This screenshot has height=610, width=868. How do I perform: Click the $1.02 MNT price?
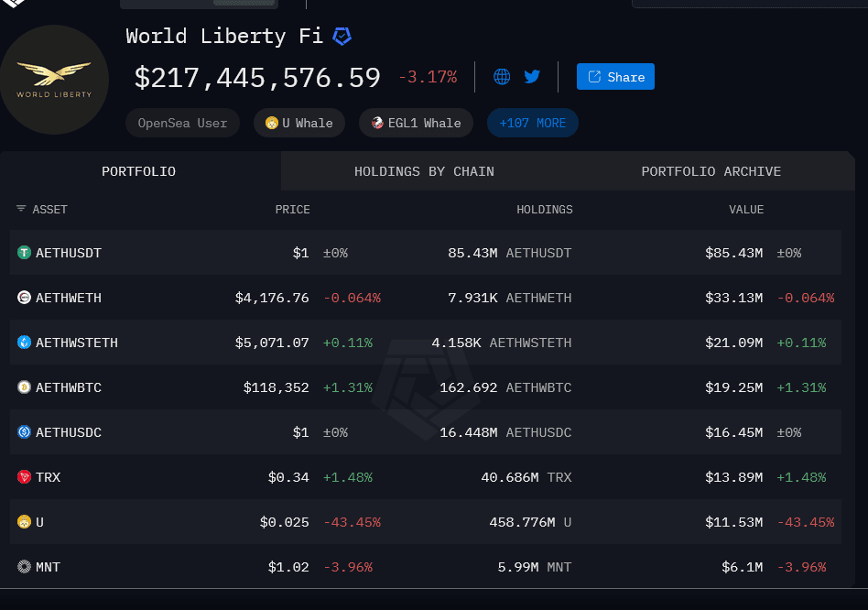click(288, 567)
